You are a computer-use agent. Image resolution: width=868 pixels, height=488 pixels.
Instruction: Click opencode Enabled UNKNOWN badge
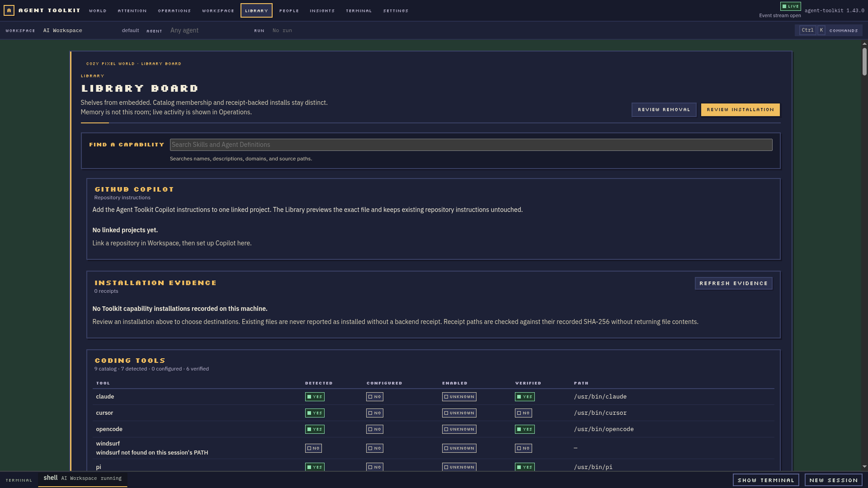[x=459, y=429]
